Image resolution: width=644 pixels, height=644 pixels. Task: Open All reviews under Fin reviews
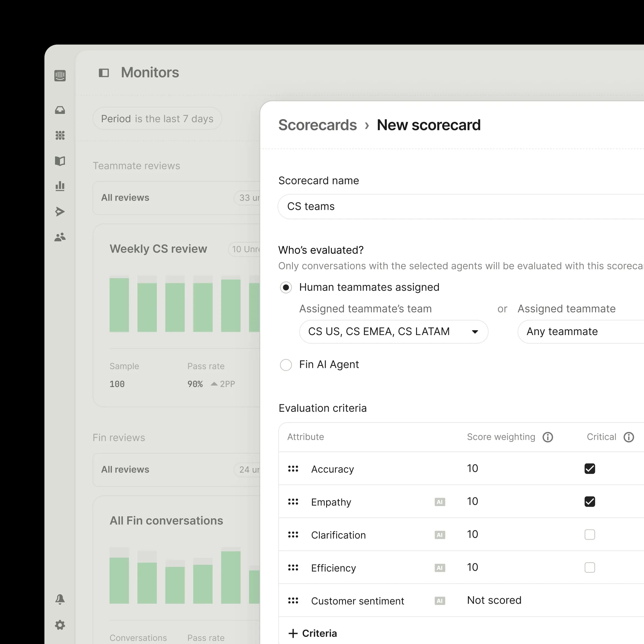(177, 470)
